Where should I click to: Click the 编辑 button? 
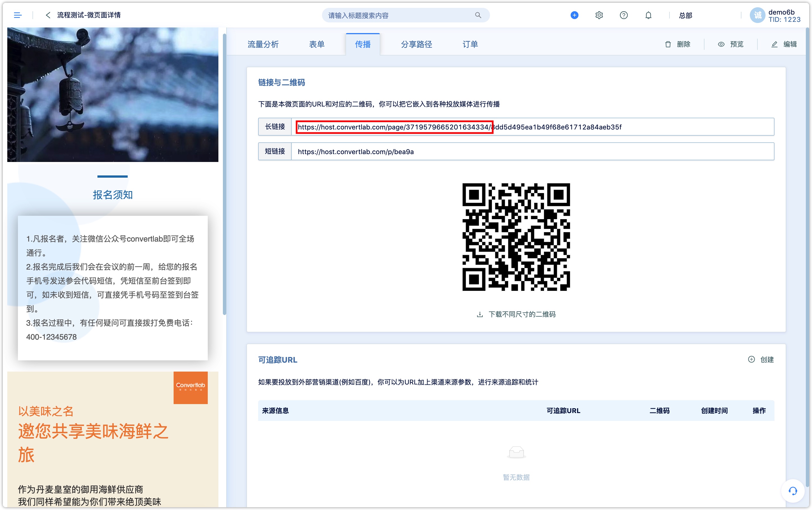click(784, 44)
